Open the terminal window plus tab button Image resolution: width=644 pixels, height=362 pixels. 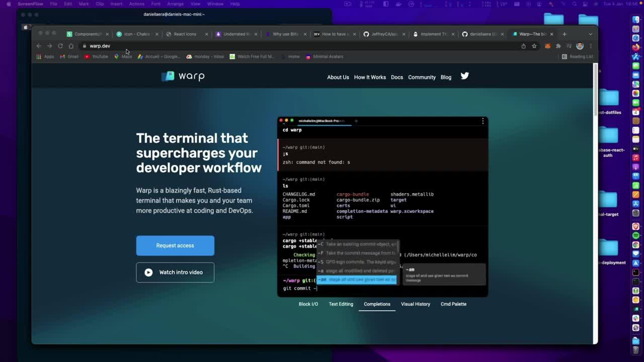(356, 121)
